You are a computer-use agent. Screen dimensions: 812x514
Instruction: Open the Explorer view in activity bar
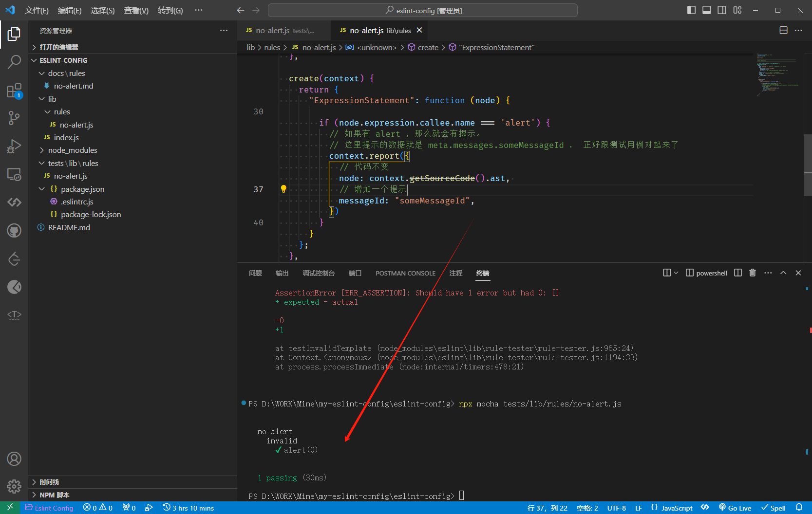tap(14, 34)
